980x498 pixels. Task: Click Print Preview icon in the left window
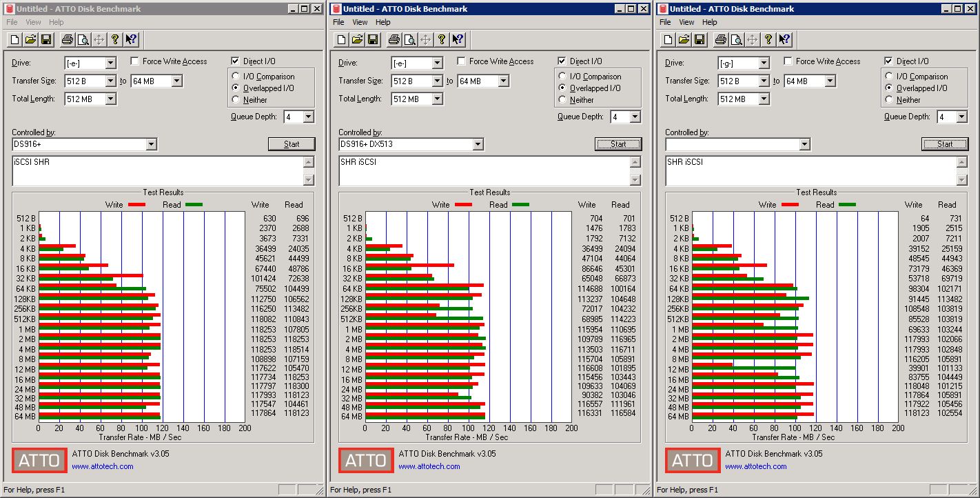[83, 39]
